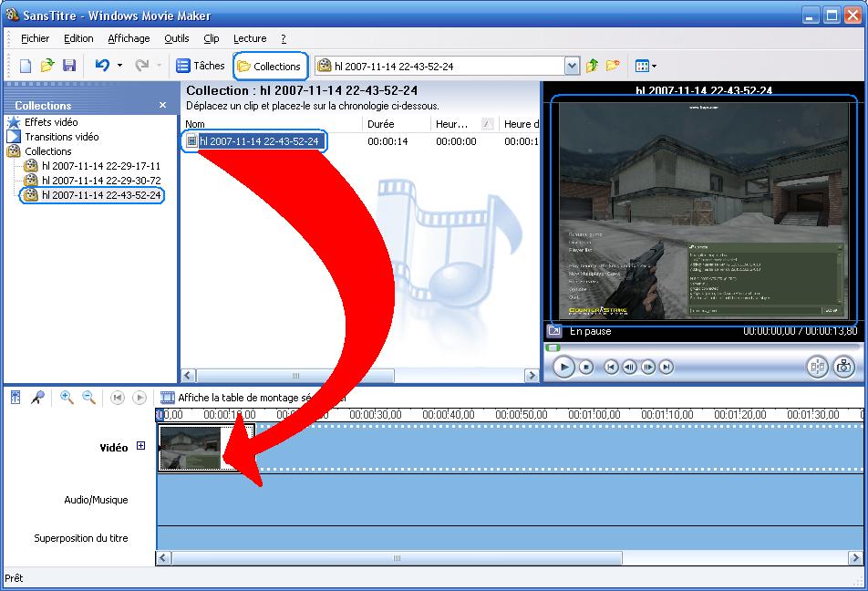Select Transitions vidéo in collections tree
The height and width of the screenshot is (591, 868).
(x=61, y=137)
